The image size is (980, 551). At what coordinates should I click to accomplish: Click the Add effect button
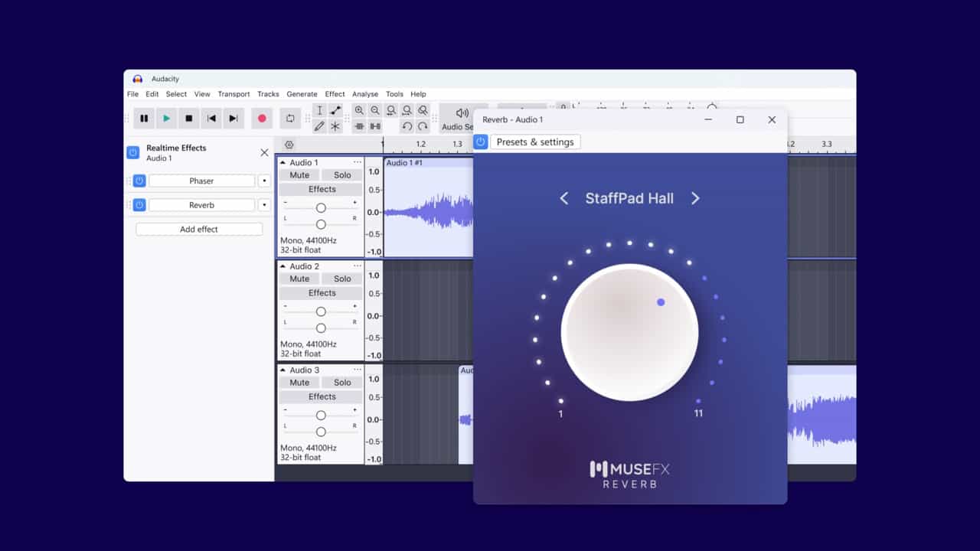click(x=199, y=230)
